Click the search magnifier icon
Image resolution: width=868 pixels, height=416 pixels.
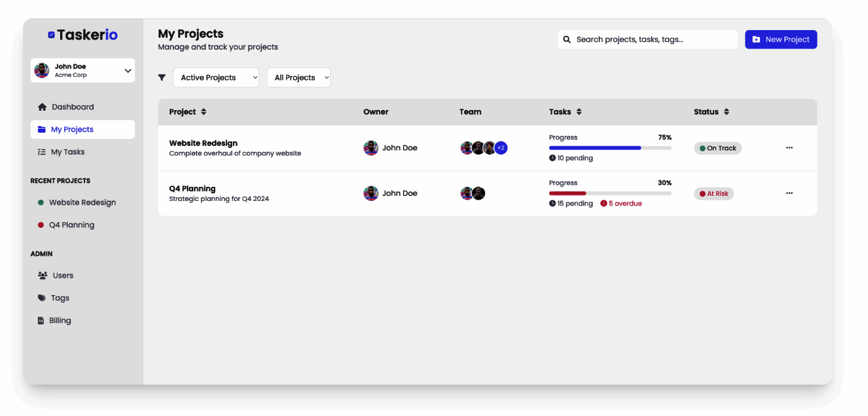[567, 40]
